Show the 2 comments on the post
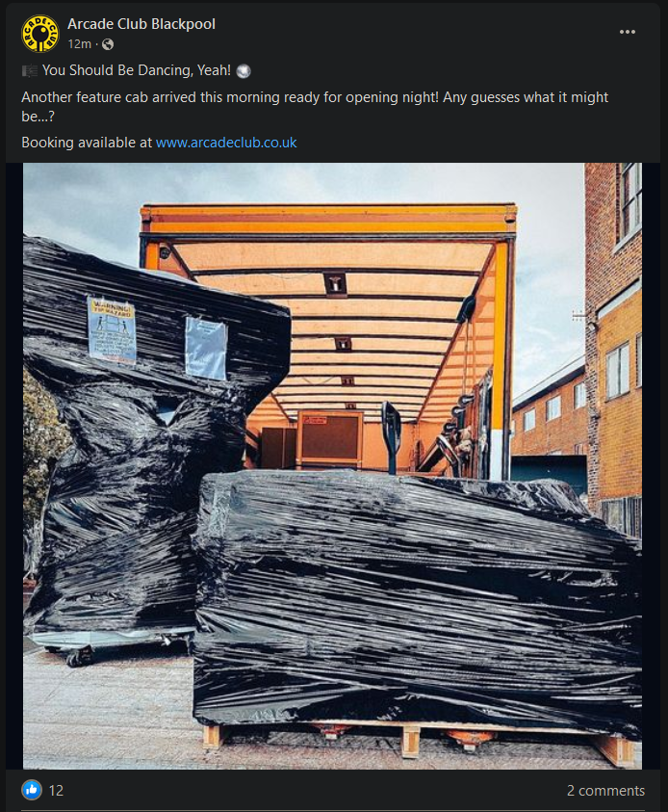Screen dimensions: 668x812 pyautogui.click(x=605, y=791)
